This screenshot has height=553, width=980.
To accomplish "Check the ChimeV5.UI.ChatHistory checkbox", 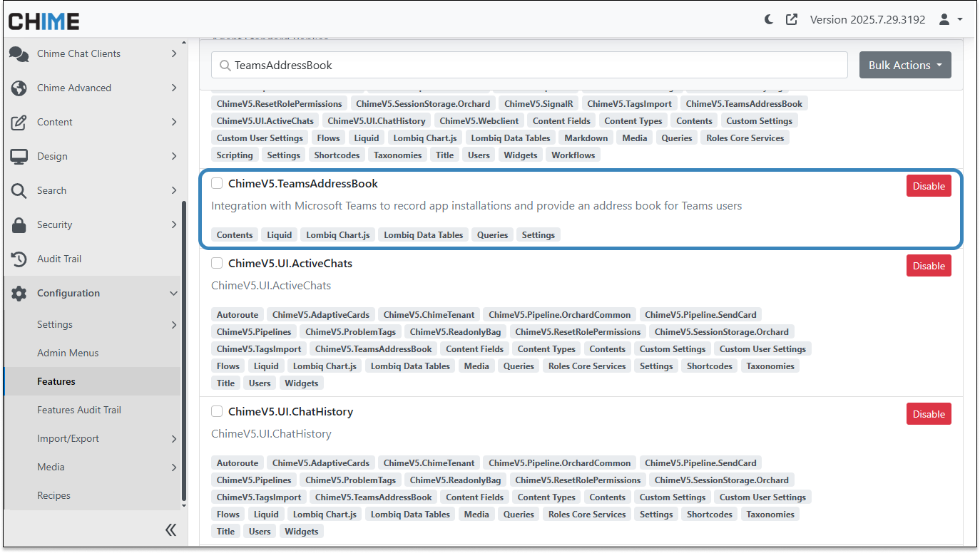I will pos(217,411).
